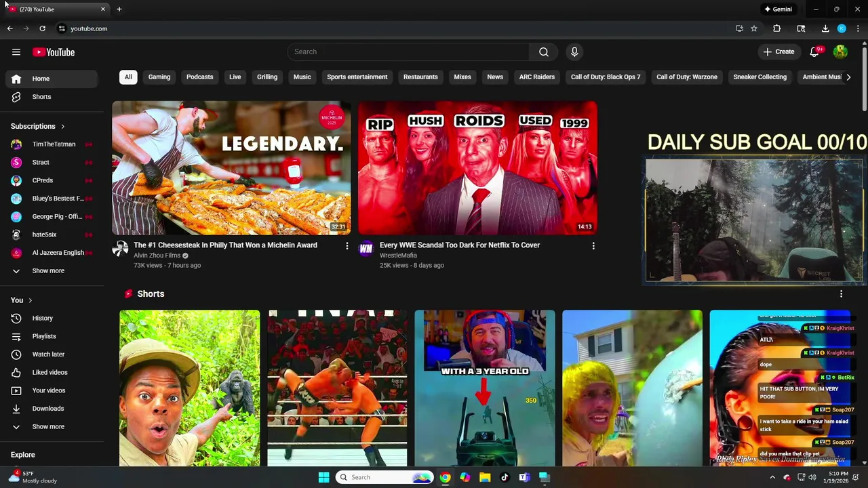Screen dimensions: 868x488
Task: Open Gemini in Chrome
Action: tap(778, 9)
